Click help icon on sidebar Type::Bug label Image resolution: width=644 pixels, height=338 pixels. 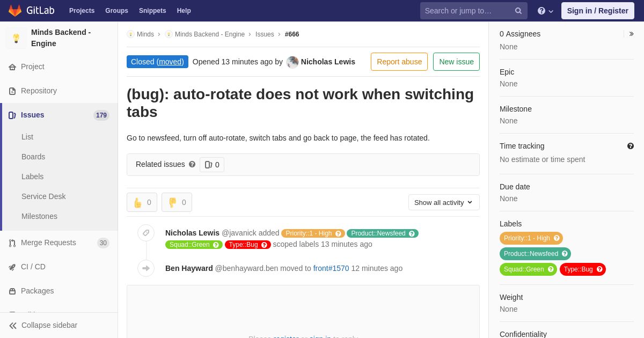599,269
